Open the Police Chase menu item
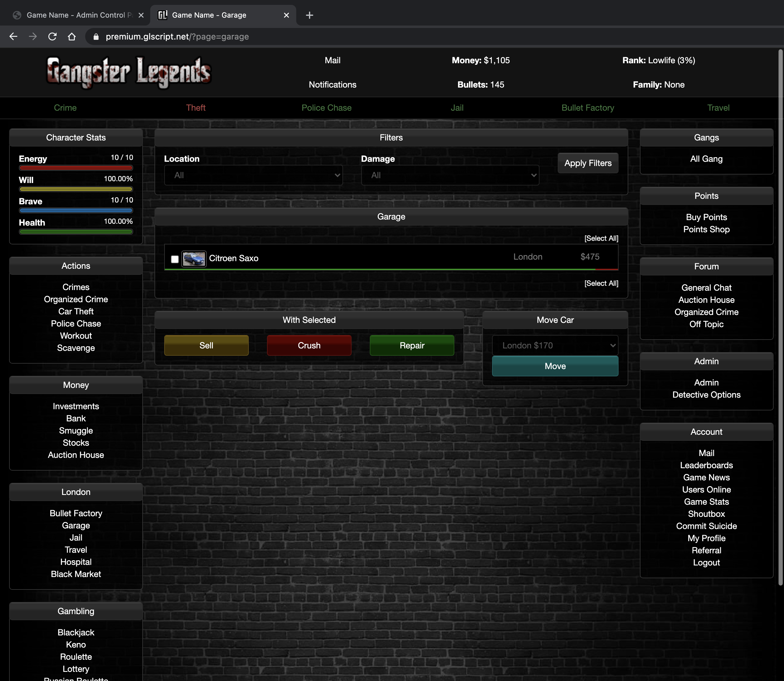The height and width of the screenshot is (681, 784). click(326, 108)
